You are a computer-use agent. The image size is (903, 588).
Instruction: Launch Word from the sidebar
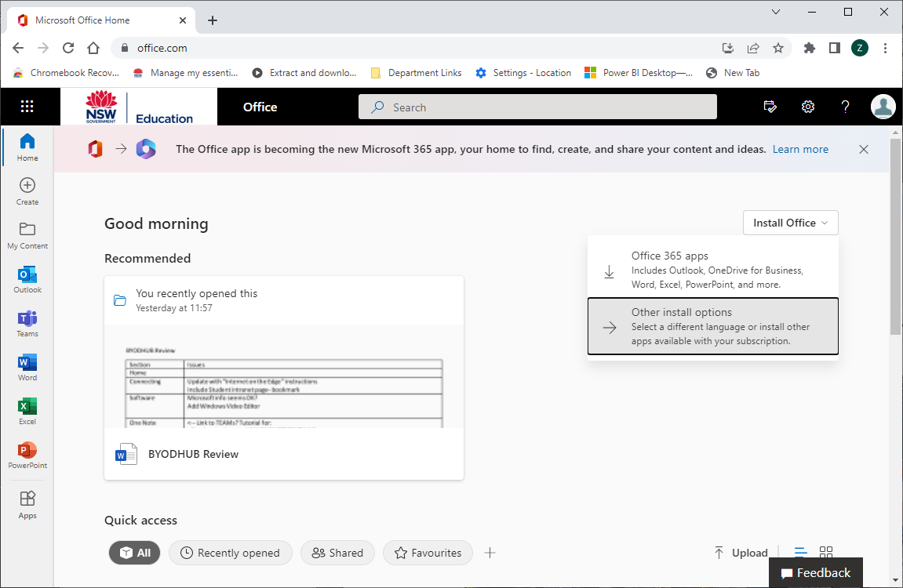(x=27, y=367)
